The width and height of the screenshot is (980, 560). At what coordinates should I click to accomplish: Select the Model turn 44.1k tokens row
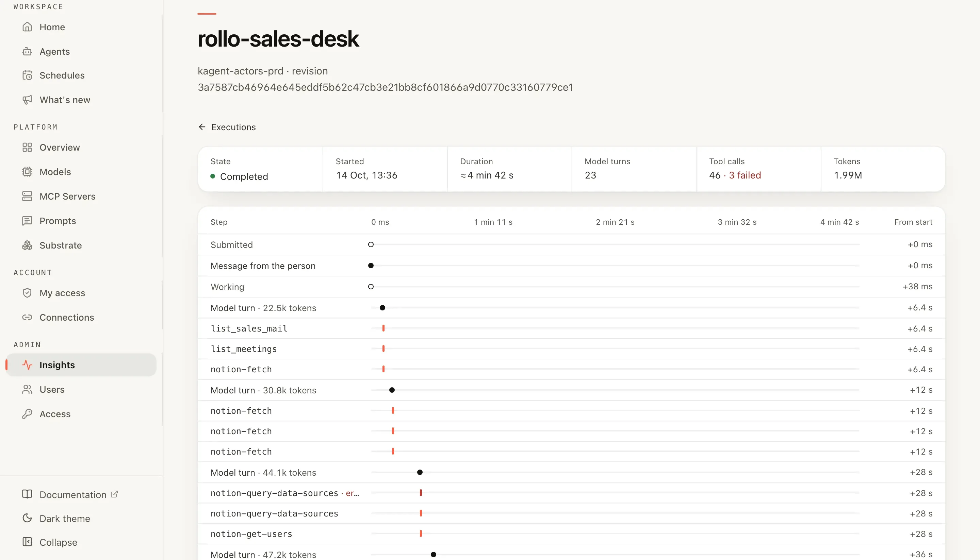(x=572, y=472)
